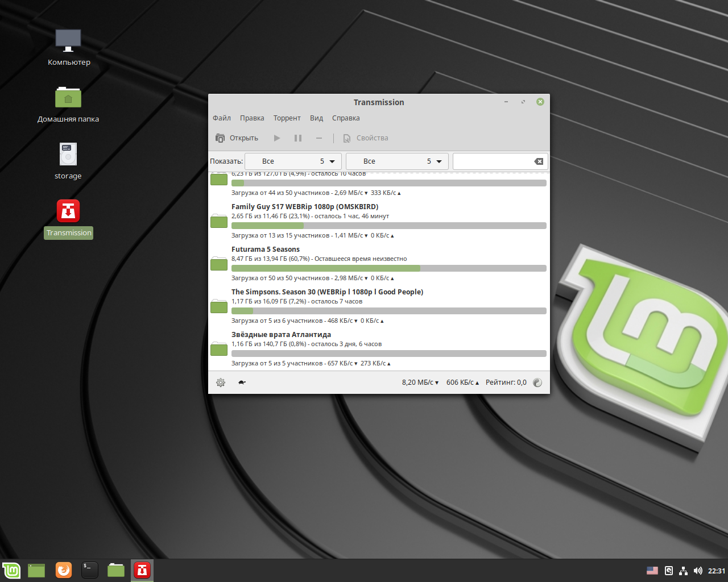Open the Торрент menu
This screenshot has width=728, height=582.
(x=287, y=118)
